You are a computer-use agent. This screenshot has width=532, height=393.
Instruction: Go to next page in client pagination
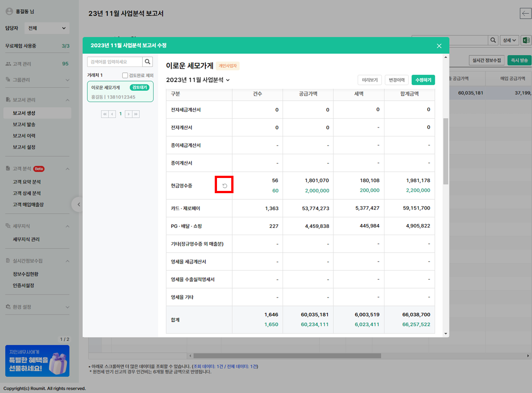pos(128,114)
